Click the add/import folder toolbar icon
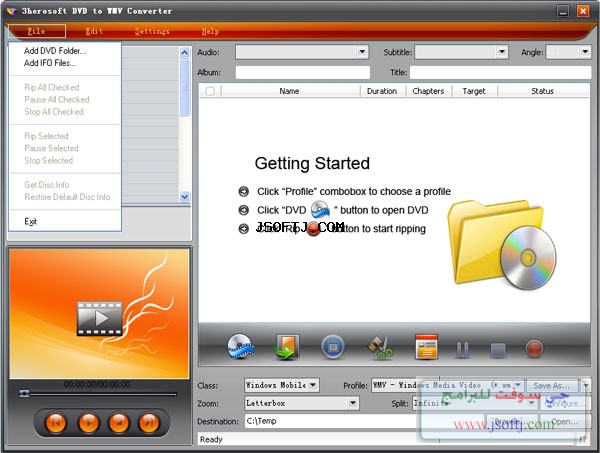The image size is (600, 453). click(286, 347)
